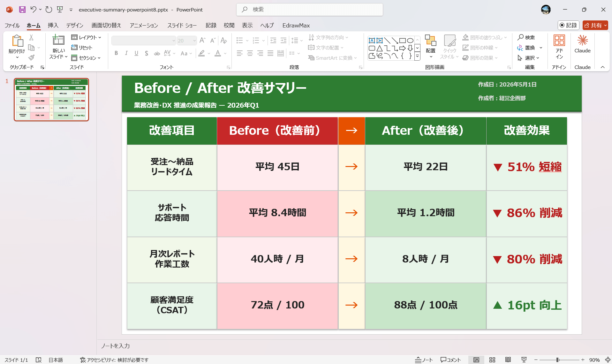Select the text box shape in shapes gallery

point(372,41)
